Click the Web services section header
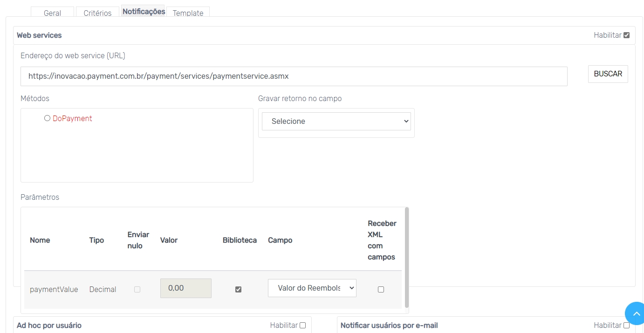Viewport: 644px width, 333px height. coord(40,35)
